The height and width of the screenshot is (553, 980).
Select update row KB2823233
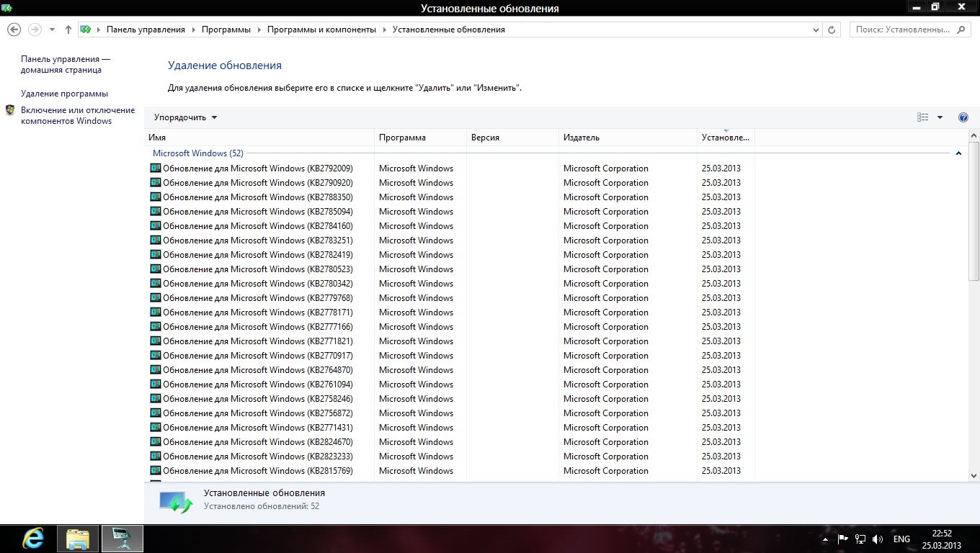click(x=451, y=457)
